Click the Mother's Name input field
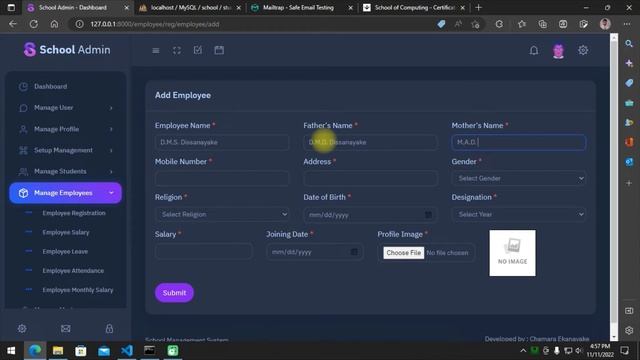640x360 pixels. pos(518,142)
